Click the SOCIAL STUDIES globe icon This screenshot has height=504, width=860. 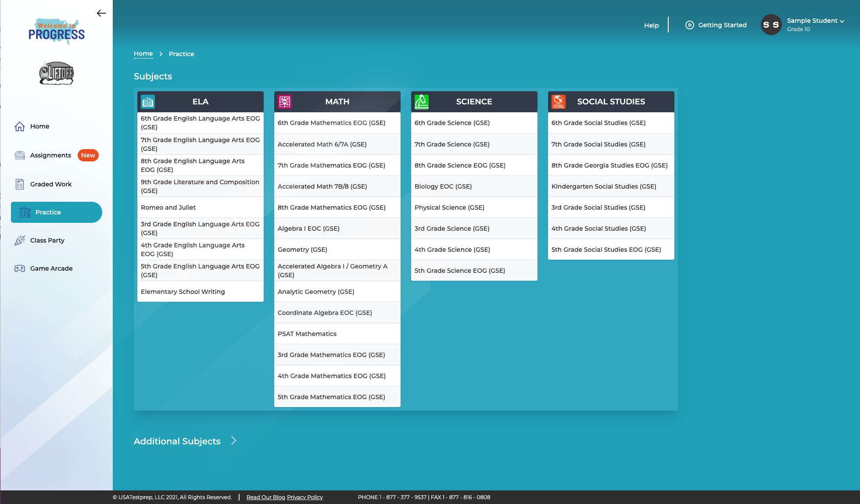coord(559,101)
